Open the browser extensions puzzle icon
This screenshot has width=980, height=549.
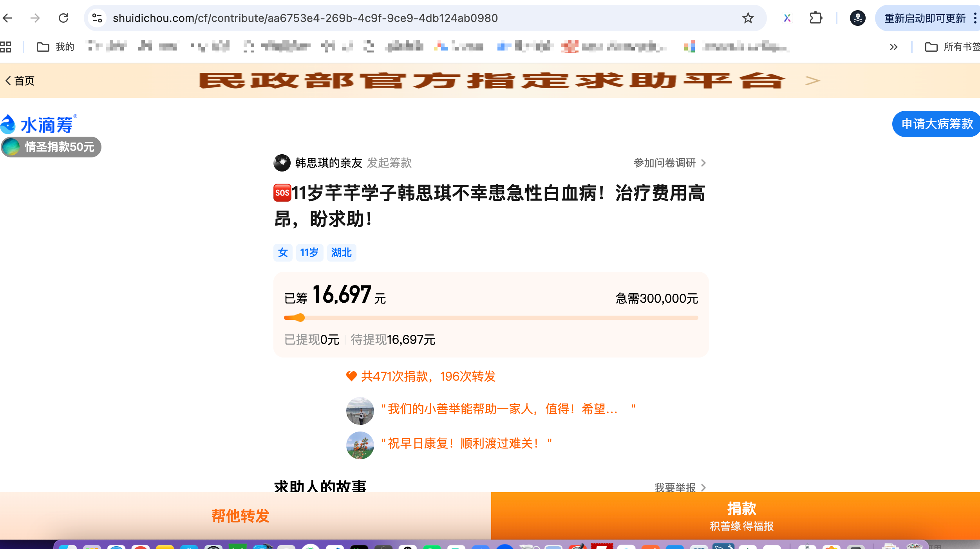tap(816, 18)
